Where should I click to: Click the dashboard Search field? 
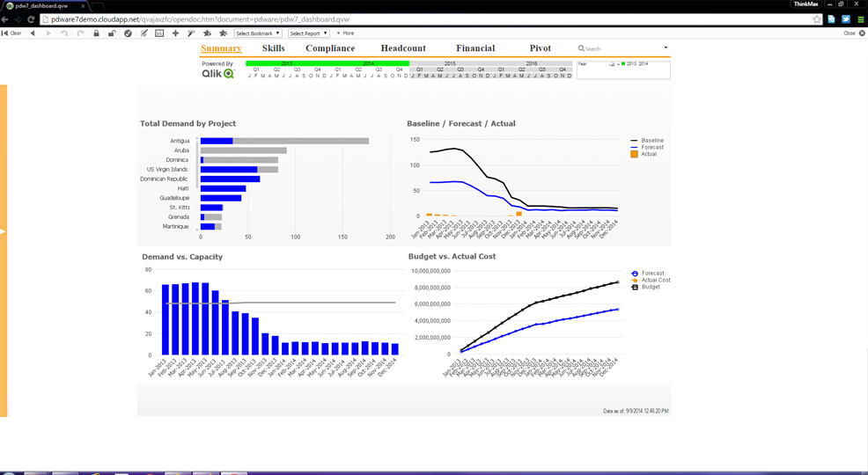point(619,48)
